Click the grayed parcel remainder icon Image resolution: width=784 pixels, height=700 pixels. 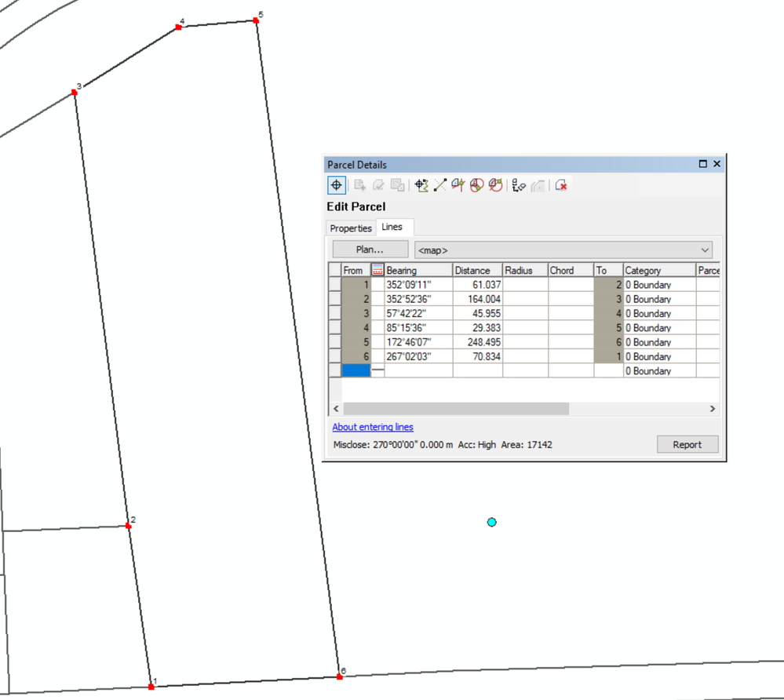tap(538, 185)
